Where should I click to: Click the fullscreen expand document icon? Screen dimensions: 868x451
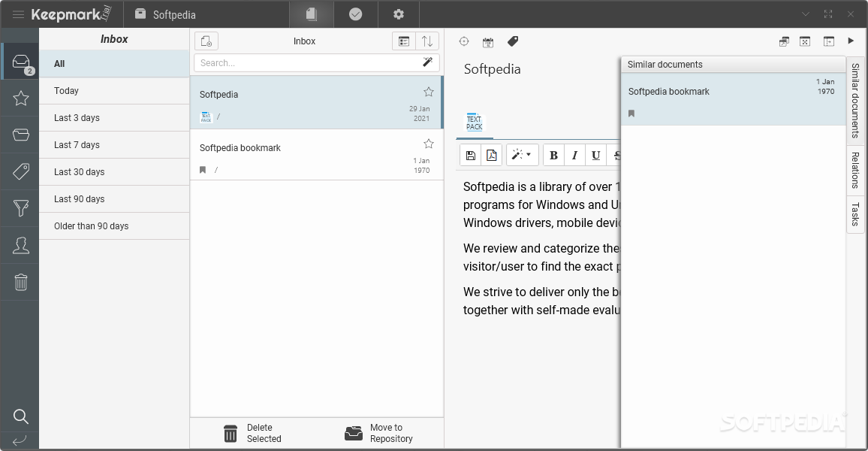[x=805, y=41]
